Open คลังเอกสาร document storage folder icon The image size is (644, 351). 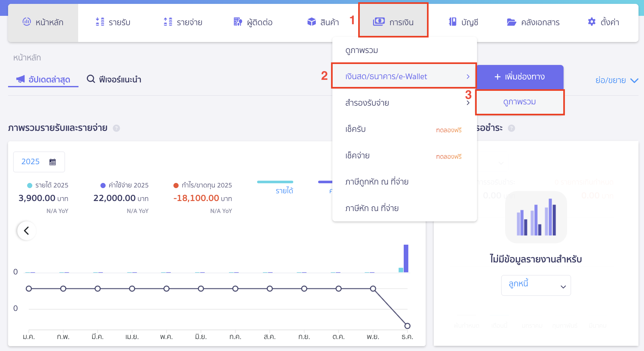point(511,22)
